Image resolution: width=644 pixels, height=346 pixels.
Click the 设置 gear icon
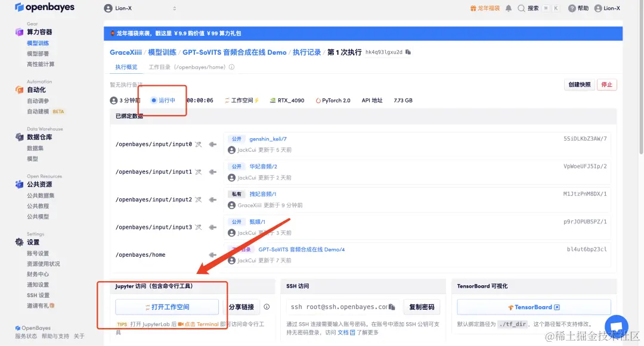[x=19, y=242]
